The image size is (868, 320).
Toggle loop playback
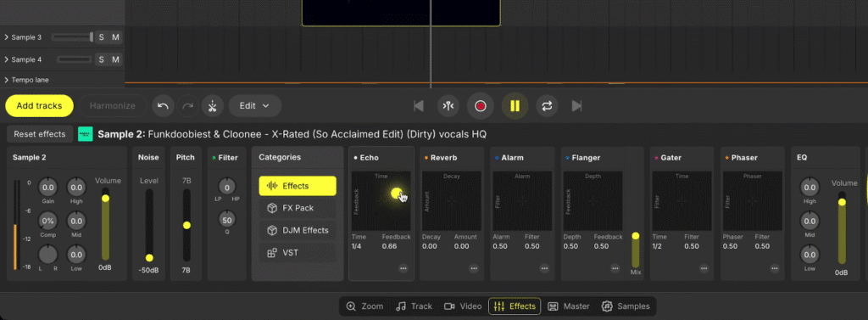click(x=547, y=105)
